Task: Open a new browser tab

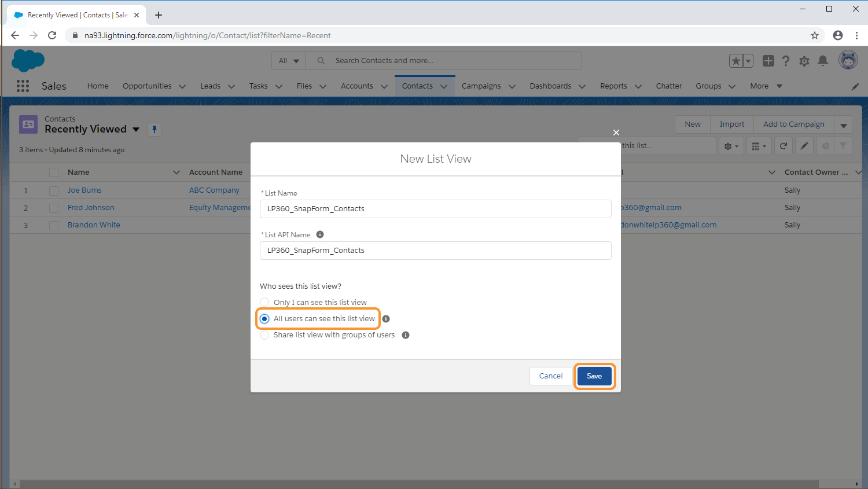Action: point(159,15)
